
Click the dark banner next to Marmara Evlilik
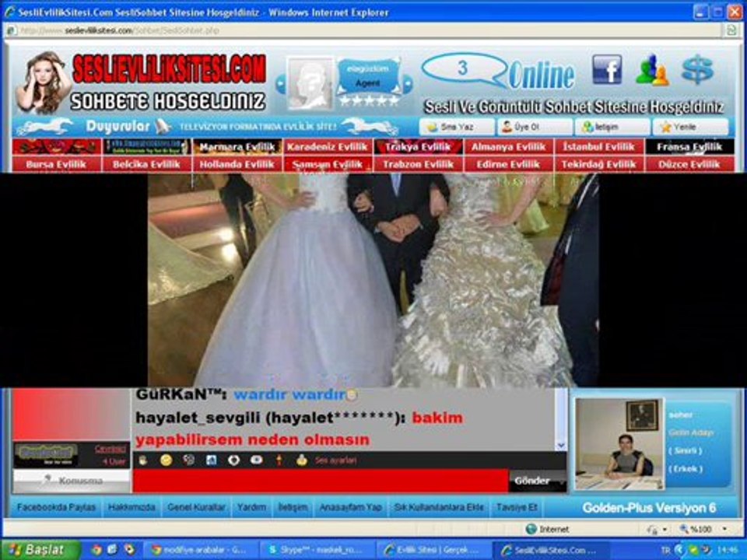point(146,147)
